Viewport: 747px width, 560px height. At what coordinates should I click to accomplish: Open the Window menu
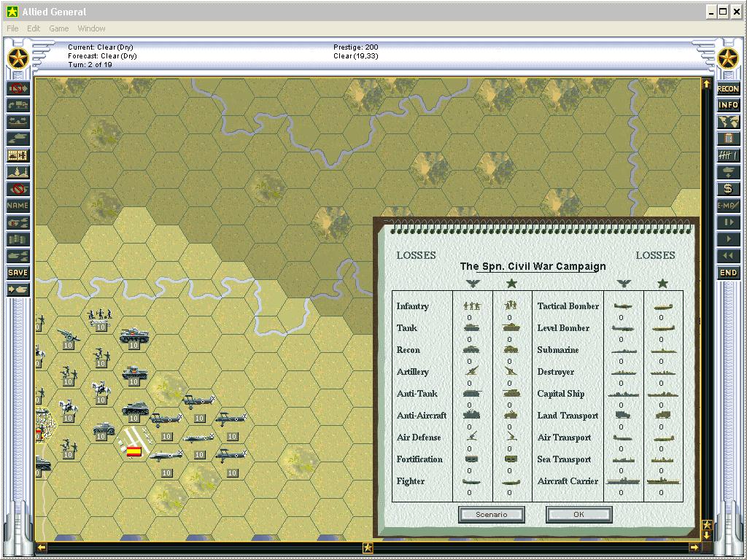(x=91, y=28)
